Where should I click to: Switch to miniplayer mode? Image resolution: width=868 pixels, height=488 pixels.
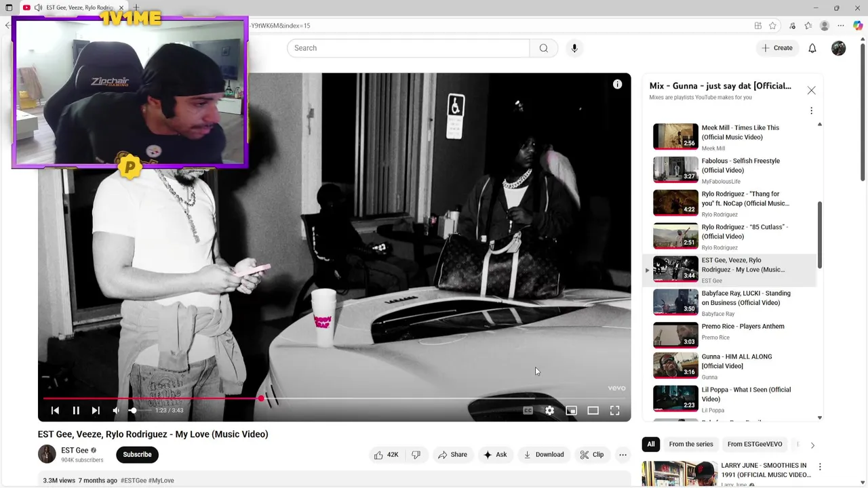pos(571,410)
